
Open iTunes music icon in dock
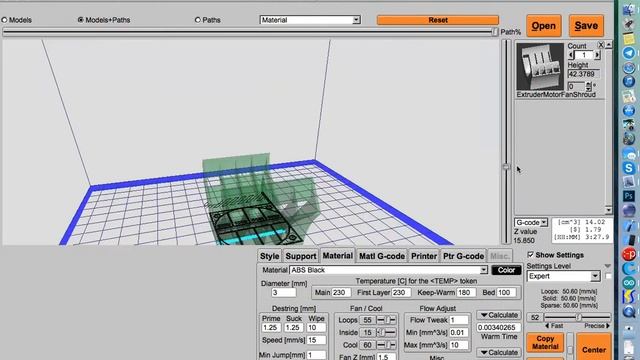pos(629,82)
